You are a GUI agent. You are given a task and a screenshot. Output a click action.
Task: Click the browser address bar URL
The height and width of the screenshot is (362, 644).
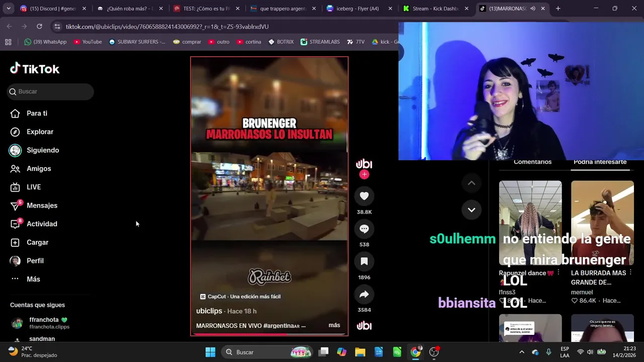[167, 27]
